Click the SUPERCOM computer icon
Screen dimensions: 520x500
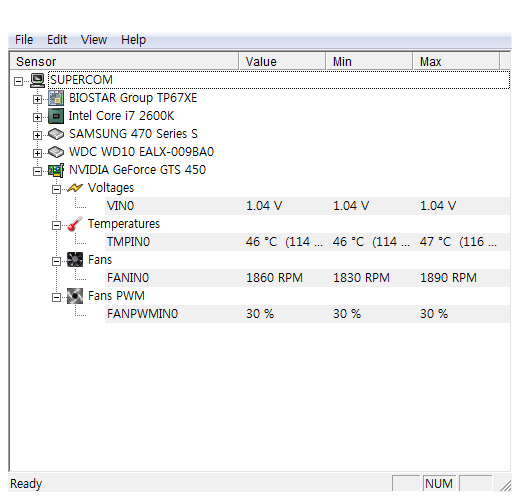coord(37,80)
